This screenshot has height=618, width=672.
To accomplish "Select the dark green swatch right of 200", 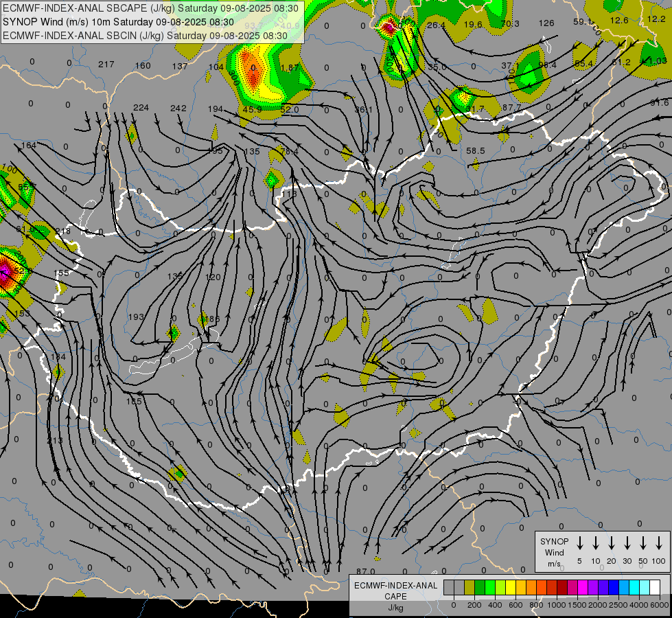I will click(480, 587).
